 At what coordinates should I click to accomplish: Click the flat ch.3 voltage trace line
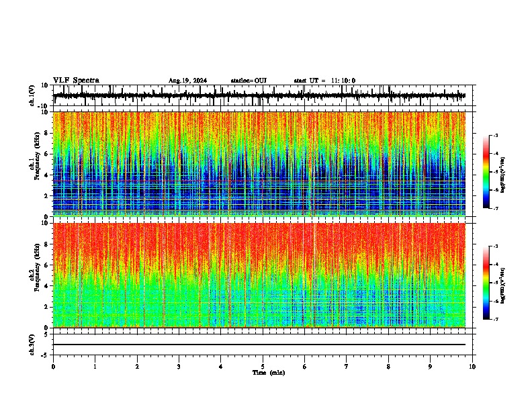[x=259, y=345]
